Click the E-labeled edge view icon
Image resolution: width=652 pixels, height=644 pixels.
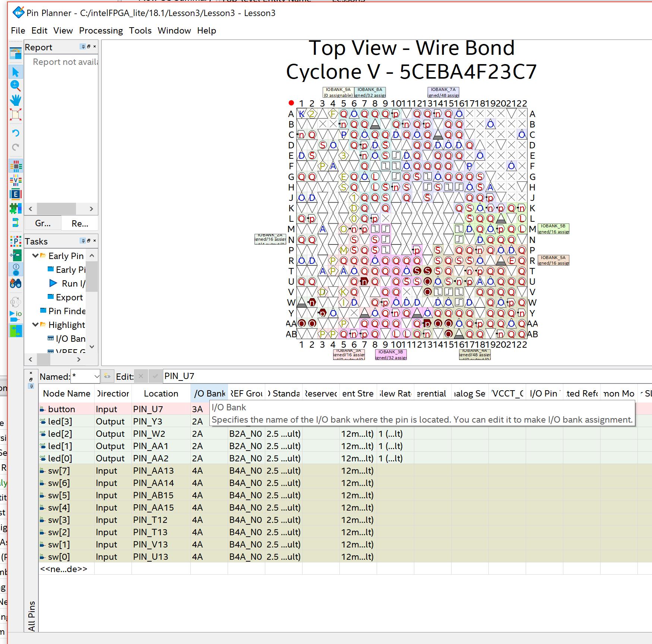click(15, 194)
